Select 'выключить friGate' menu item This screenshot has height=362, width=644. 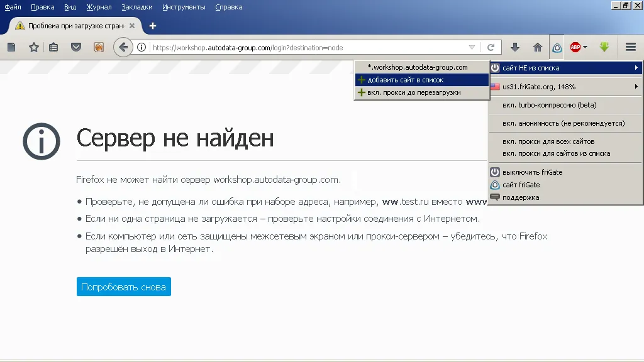(x=565, y=172)
